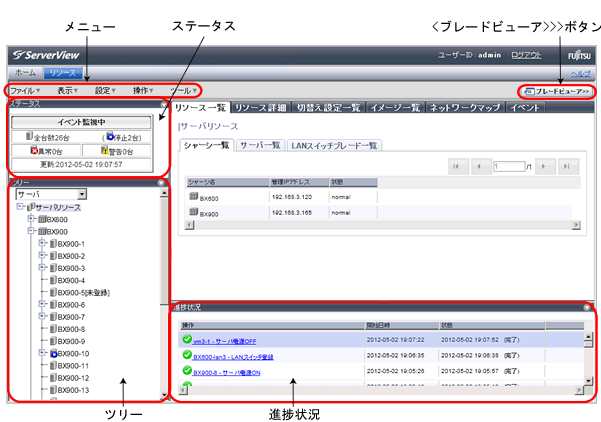Expand the BX900-2 node
Viewport: 601px width, 422px height.
point(42,255)
